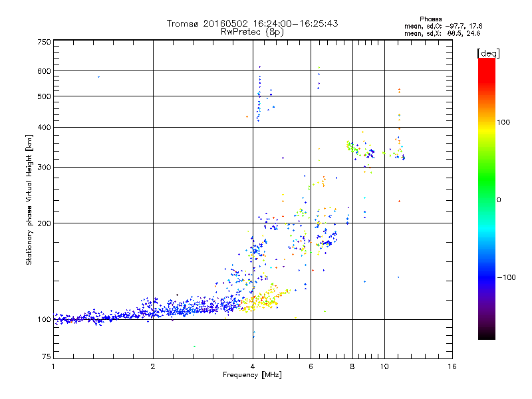Image resolution: width=532 pixels, height=399 pixels.
Task: Click the x-axis tick label '10'
Action: [x=384, y=366]
